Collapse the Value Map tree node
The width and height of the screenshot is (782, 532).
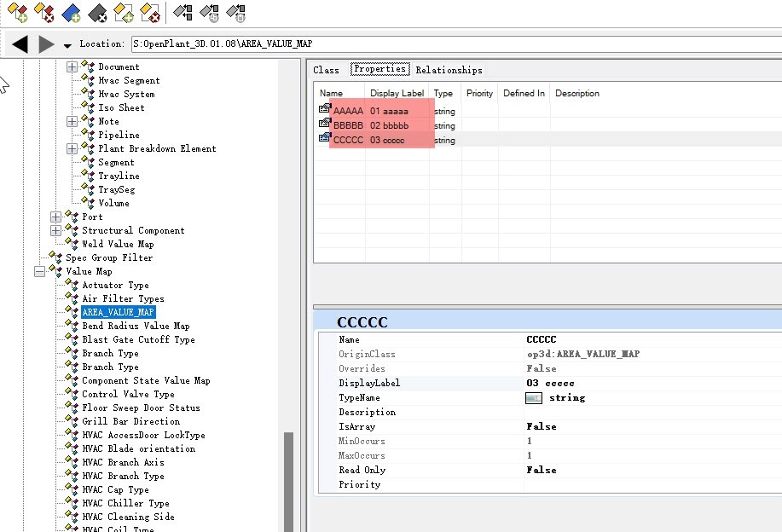coord(39,271)
